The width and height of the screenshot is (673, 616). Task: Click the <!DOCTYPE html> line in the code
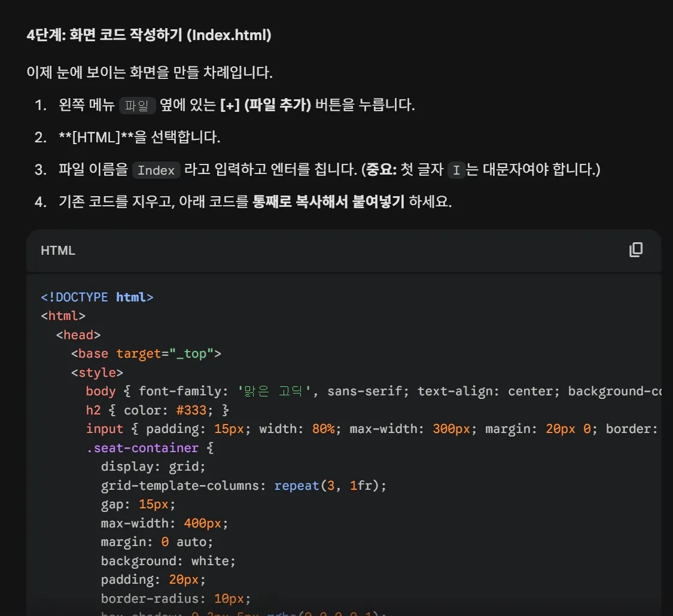pyautogui.click(x=98, y=297)
